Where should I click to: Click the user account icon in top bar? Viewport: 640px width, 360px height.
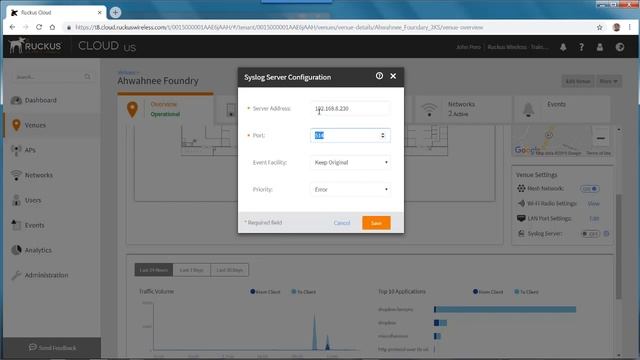pos(600,47)
